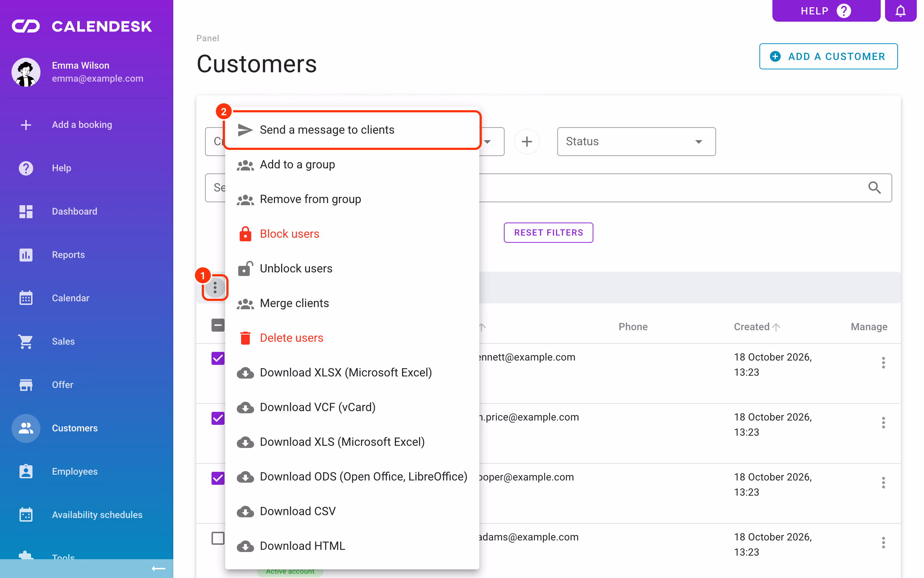The image size is (924, 578).
Task: Click the search magnifier icon
Action: [x=874, y=187]
